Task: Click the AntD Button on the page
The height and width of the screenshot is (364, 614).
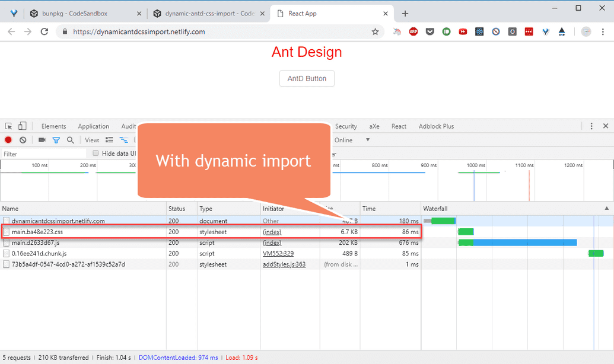Action: (x=307, y=78)
